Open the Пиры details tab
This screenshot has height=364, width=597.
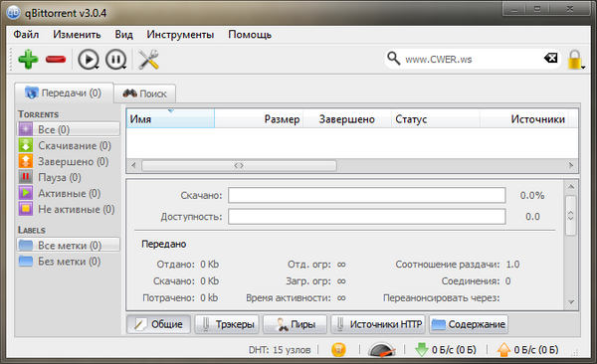(296, 324)
